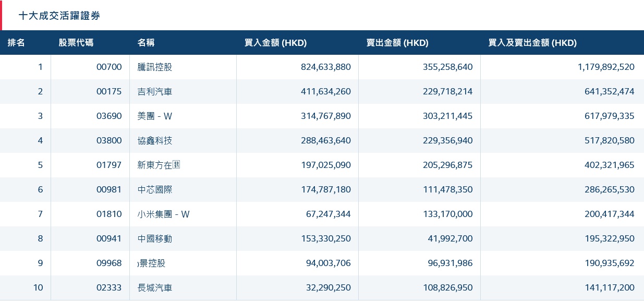Click sell amount 205,296,875

coord(448,165)
